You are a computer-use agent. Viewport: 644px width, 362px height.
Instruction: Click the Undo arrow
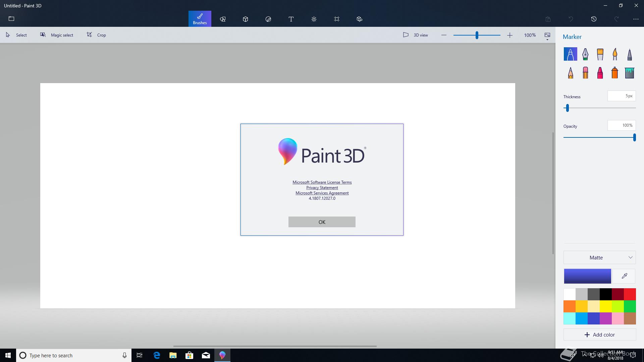(x=571, y=19)
